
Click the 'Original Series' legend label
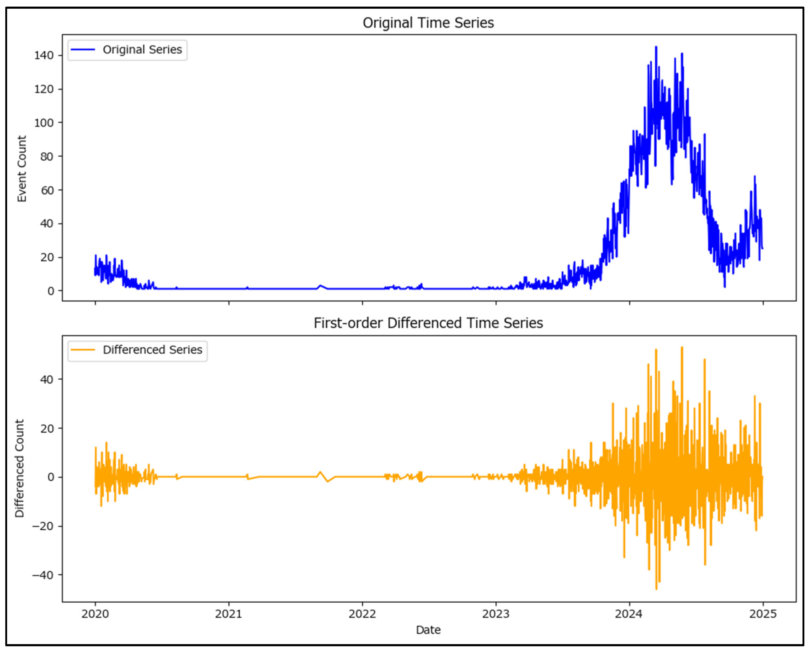point(142,50)
